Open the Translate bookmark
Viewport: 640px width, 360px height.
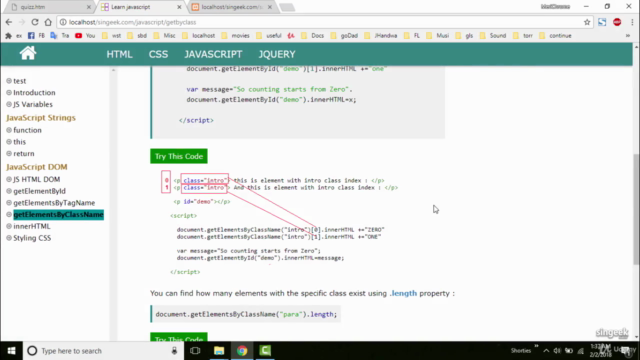coord(60,36)
